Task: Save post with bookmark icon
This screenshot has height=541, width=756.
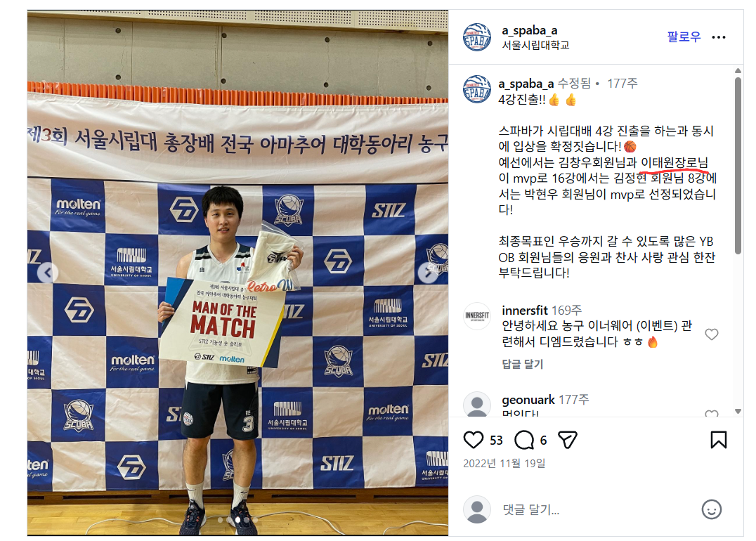Action: (x=718, y=440)
